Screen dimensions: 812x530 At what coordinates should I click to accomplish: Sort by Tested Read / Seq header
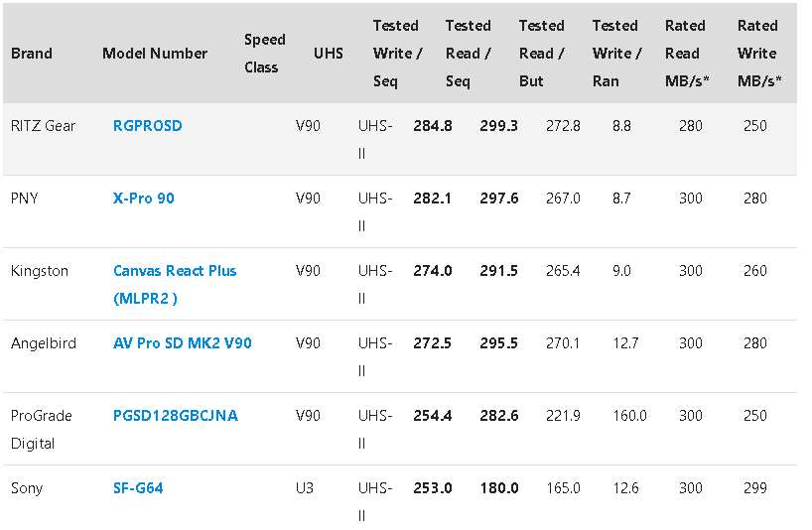[469, 54]
